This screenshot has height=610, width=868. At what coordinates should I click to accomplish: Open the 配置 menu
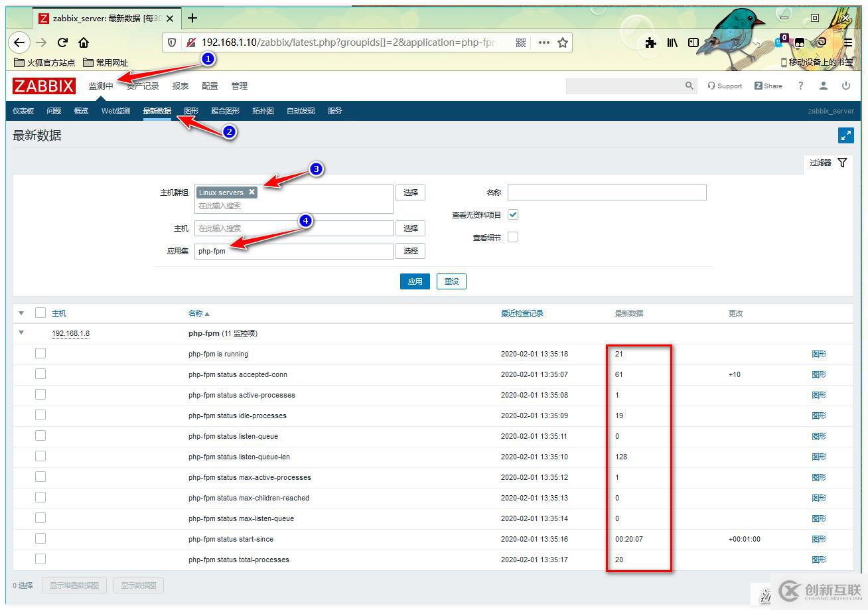209,85
